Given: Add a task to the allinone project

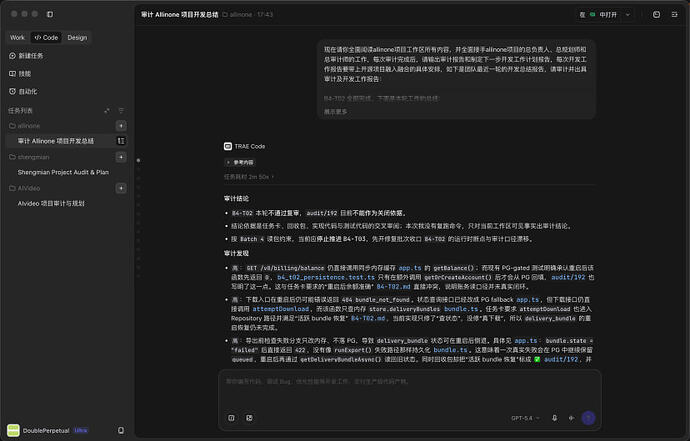Looking at the screenshot, I should coord(121,126).
